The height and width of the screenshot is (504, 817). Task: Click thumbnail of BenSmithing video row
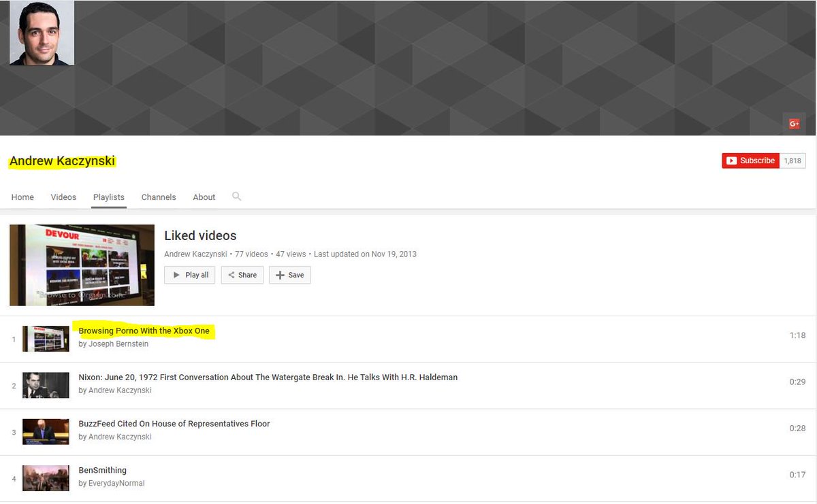click(x=46, y=478)
